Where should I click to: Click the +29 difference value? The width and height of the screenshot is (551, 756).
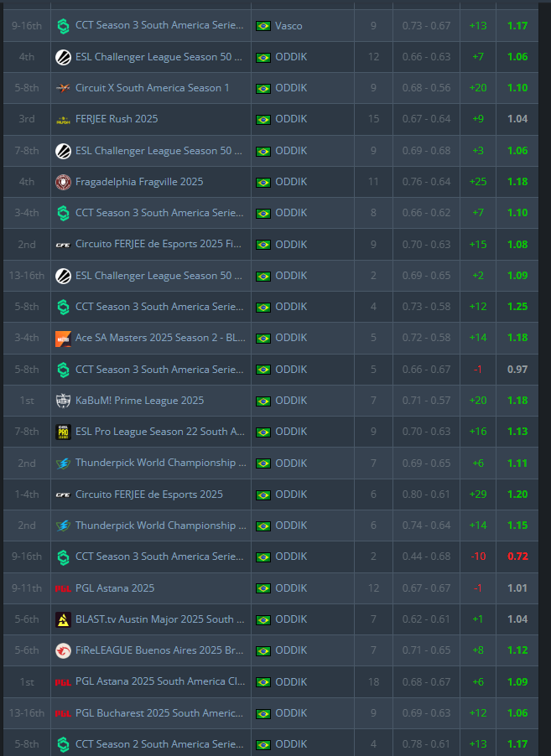pyautogui.click(x=478, y=495)
